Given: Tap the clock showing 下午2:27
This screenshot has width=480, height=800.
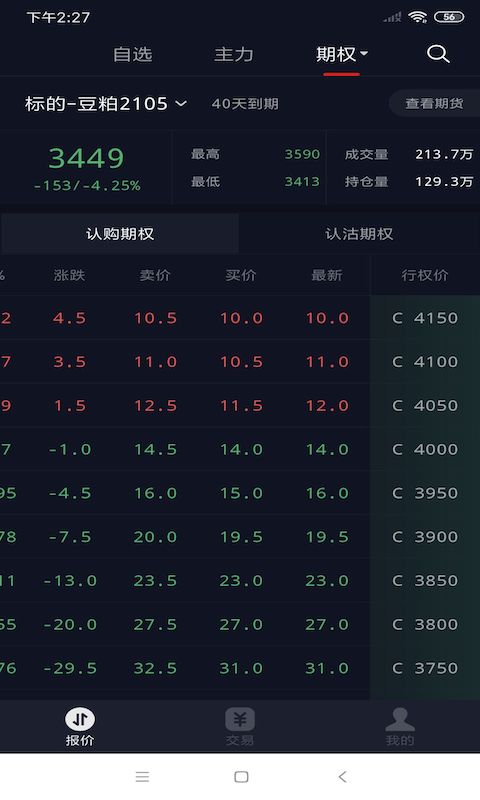Looking at the screenshot, I should [58, 17].
